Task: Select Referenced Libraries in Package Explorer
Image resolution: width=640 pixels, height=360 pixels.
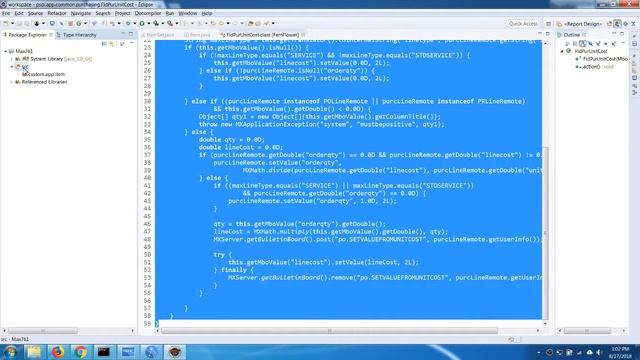Action: [x=41, y=82]
